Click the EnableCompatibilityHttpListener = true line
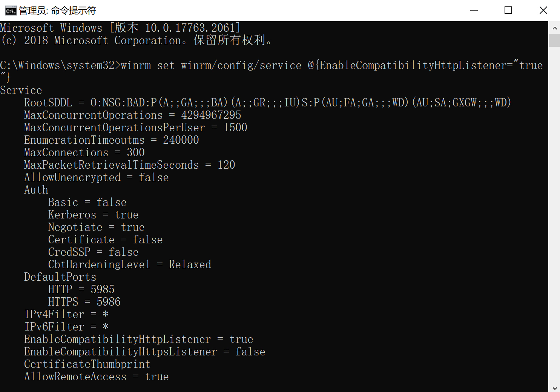Viewport: 560px width, 392px height. pyautogui.click(x=138, y=339)
